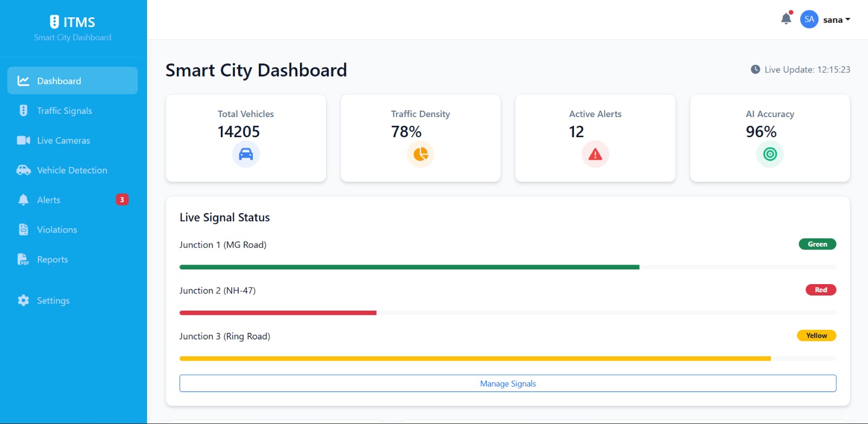Click the red 3 badge on Alerts

122,200
